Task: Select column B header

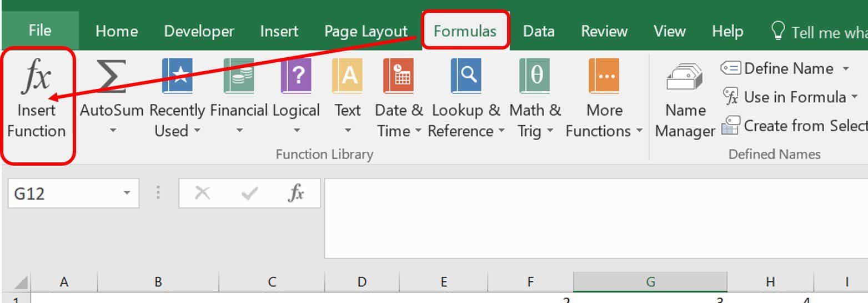Action: pyautogui.click(x=158, y=282)
